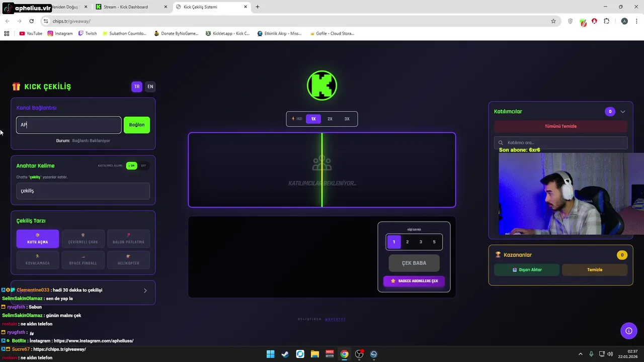Turn participant intake OFF
644x362 pixels.
point(143,165)
